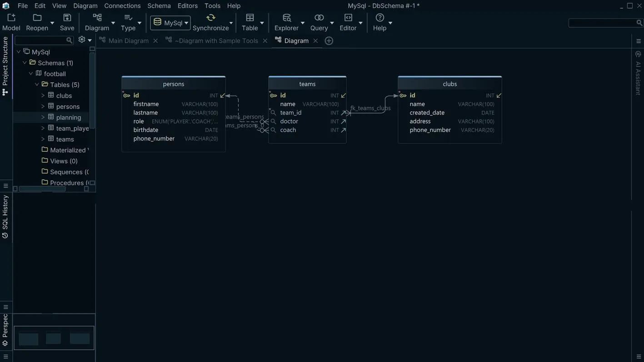Open the Help menu item labeled Help

(234, 5)
